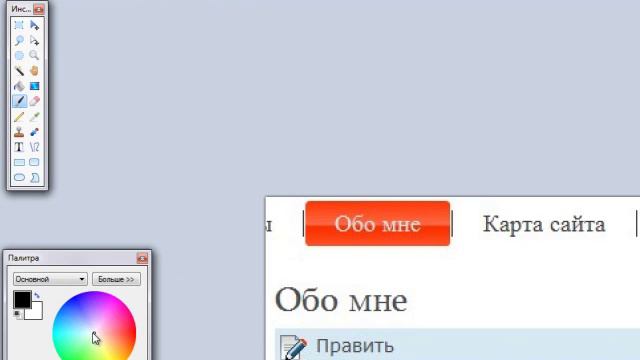This screenshot has height=360, width=640.
Task: Click the Обо мне page heading
Action: pyautogui.click(x=341, y=300)
